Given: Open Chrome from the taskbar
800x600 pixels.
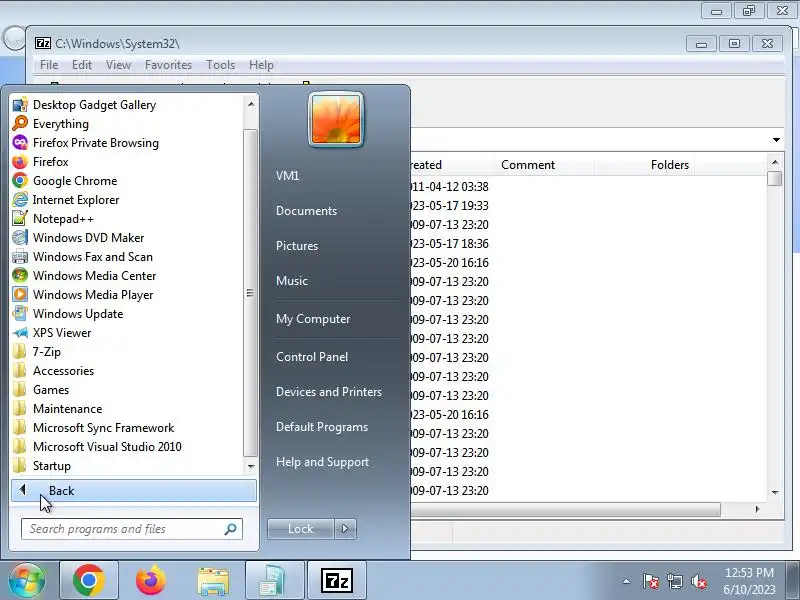Looking at the screenshot, I should click(89, 581).
